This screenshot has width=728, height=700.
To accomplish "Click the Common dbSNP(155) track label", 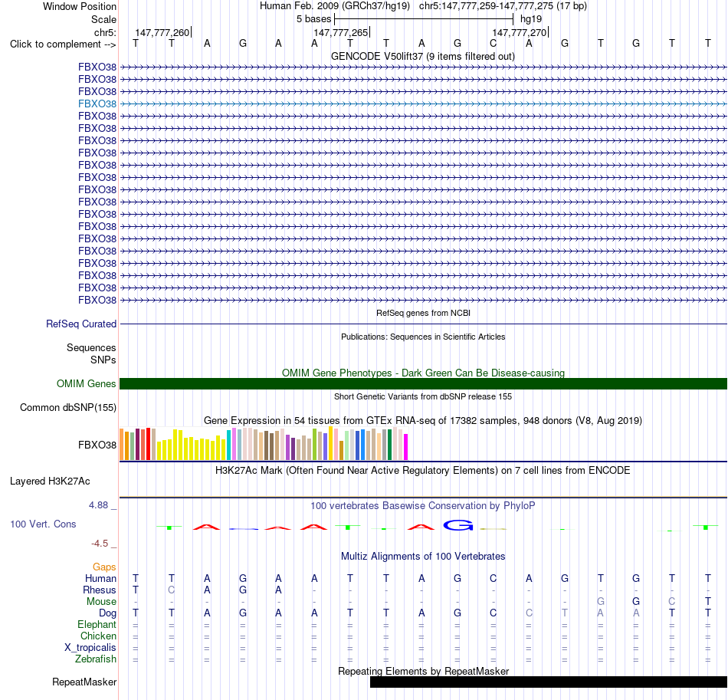I will [x=67, y=407].
